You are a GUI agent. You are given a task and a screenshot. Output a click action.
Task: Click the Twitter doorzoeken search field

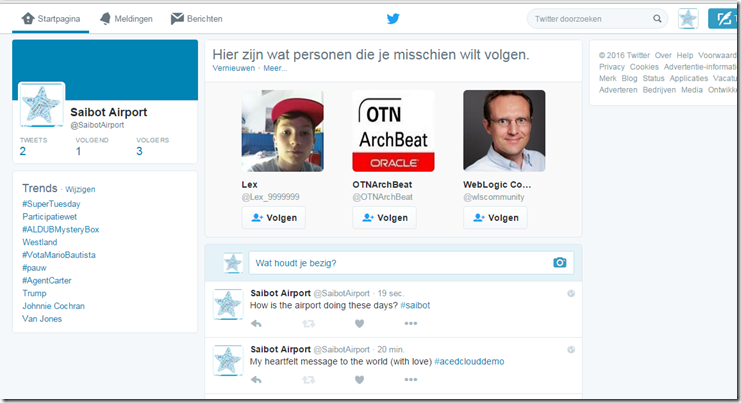click(x=597, y=19)
